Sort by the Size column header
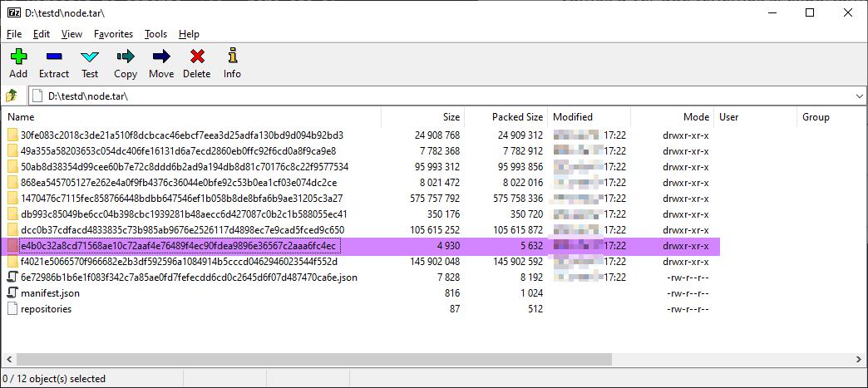This screenshot has height=388, width=868. pos(451,117)
